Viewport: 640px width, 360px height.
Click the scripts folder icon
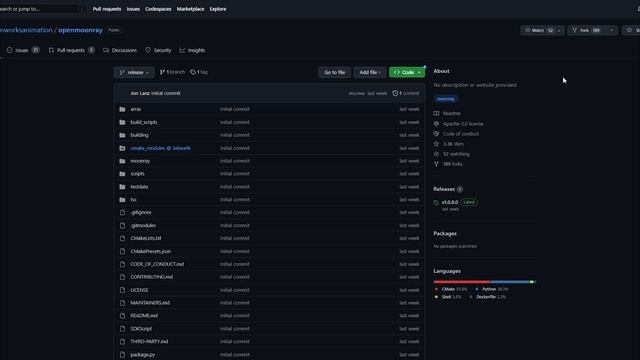pyautogui.click(x=122, y=174)
